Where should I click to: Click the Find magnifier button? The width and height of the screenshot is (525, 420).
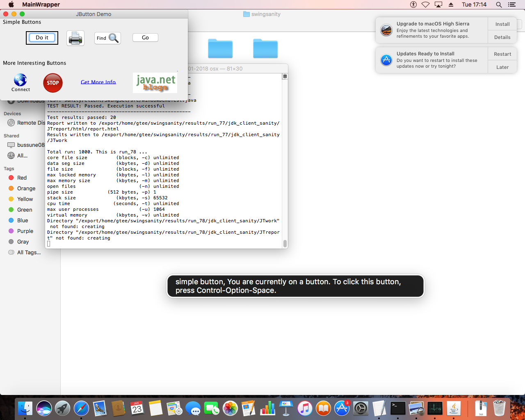coord(107,38)
